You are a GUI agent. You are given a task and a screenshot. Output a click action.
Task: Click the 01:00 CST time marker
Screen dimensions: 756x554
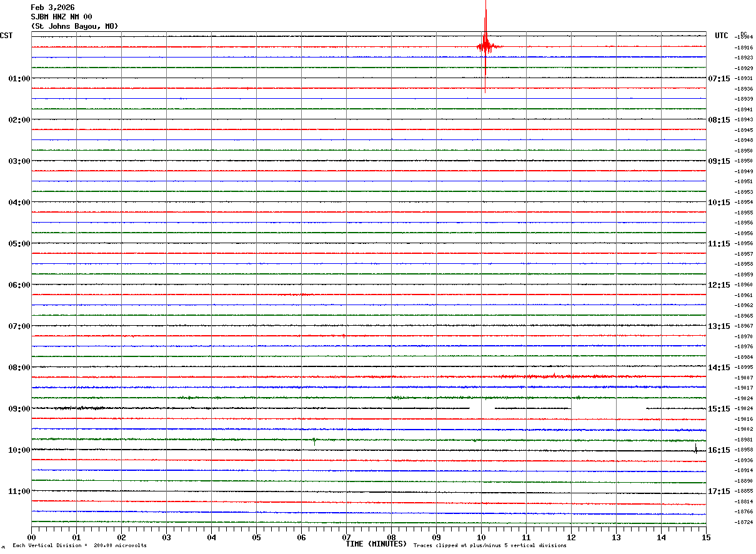tap(19, 78)
